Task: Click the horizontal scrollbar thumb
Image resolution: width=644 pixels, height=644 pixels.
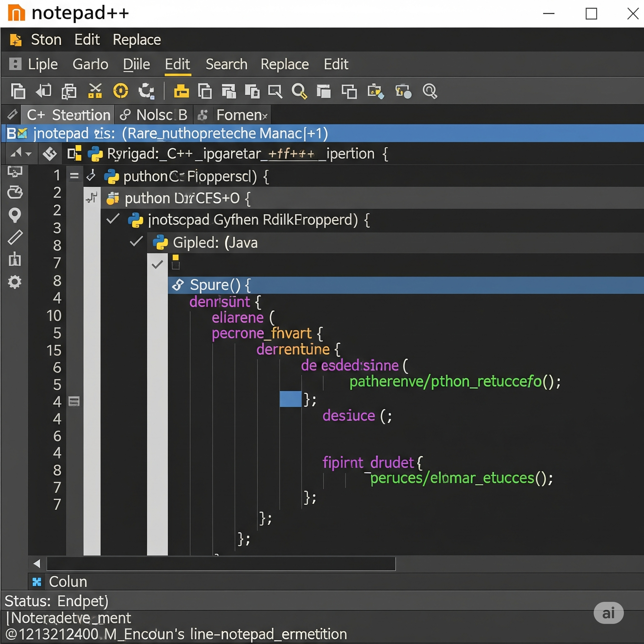Action: coord(221,564)
